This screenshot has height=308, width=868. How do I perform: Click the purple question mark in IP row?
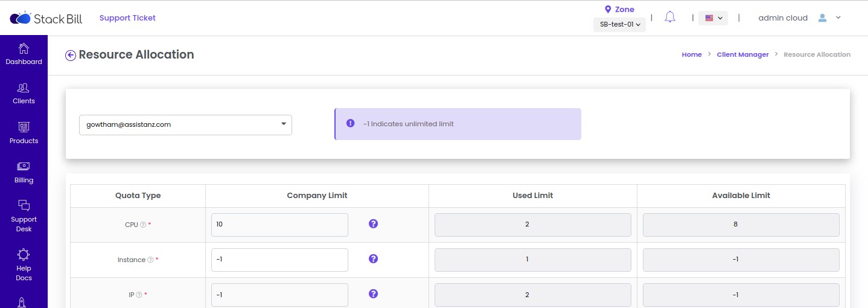click(x=373, y=294)
